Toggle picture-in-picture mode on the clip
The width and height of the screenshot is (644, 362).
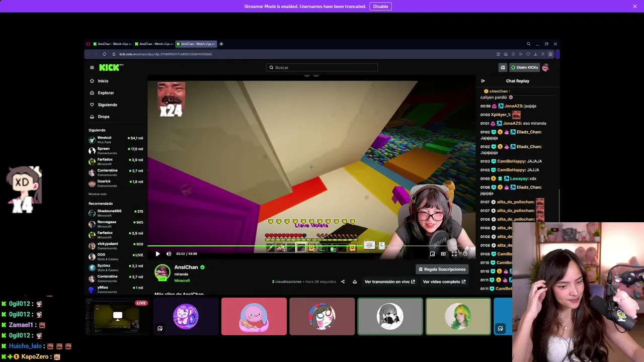point(432,254)
